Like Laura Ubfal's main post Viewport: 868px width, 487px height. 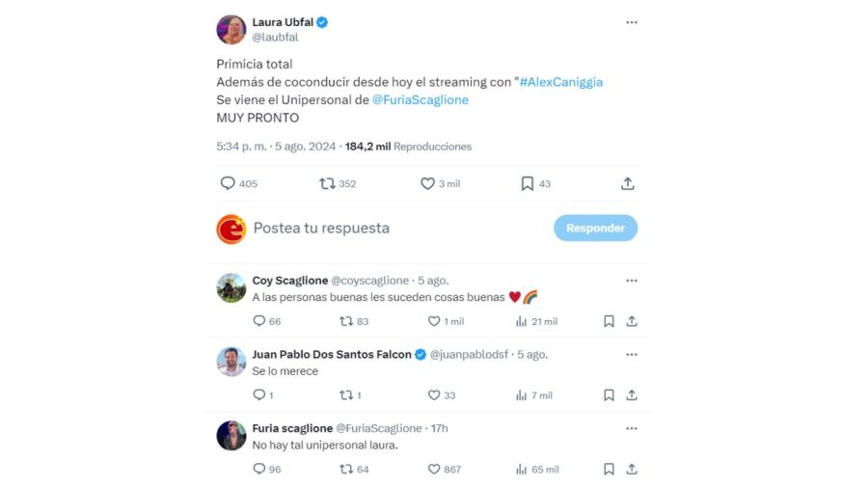click(428, 183)
